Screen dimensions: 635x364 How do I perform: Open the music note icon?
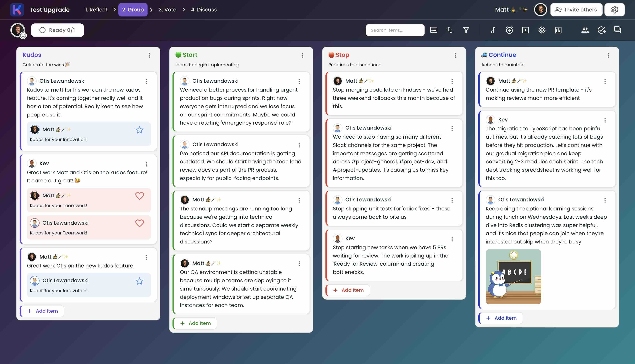[493, 30]
